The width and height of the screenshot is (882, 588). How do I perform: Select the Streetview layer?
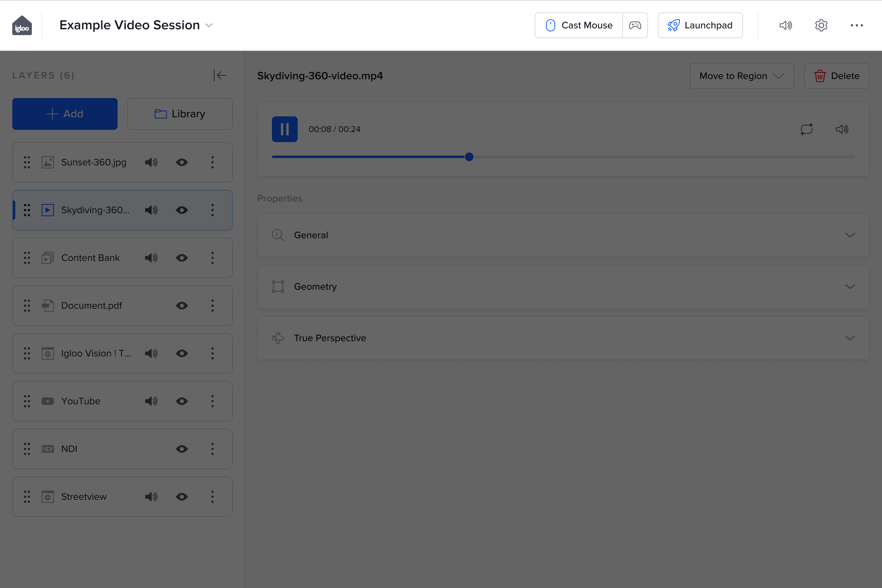[84, 496]
